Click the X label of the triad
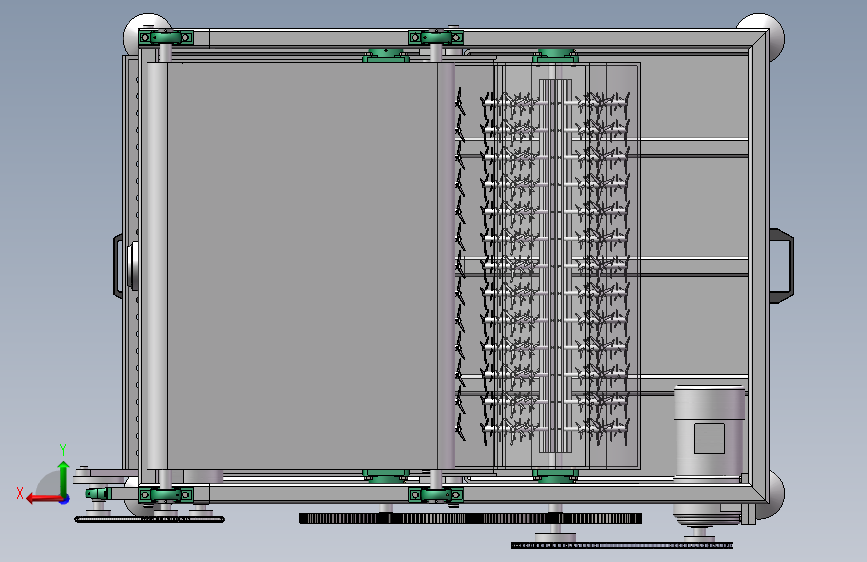Screen dimensions: 867x562 point(20,493)
